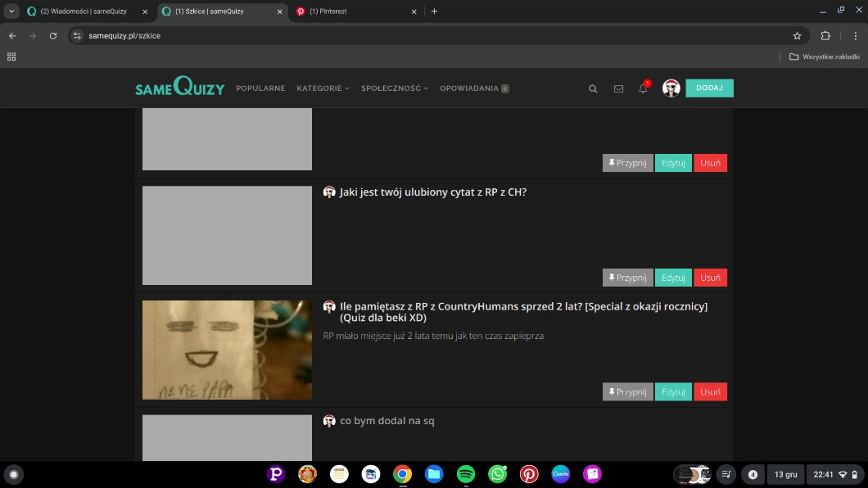Reload the current page

(x=53, y=36)
